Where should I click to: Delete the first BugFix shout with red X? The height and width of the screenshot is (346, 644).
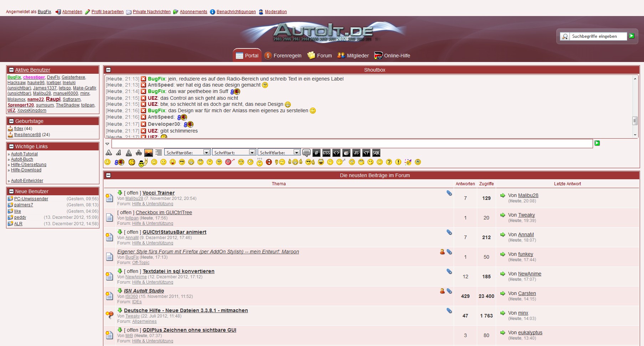[x=143, y=79]
